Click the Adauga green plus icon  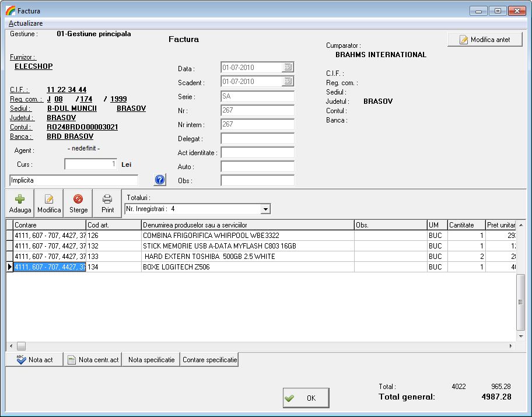[20, 203]
